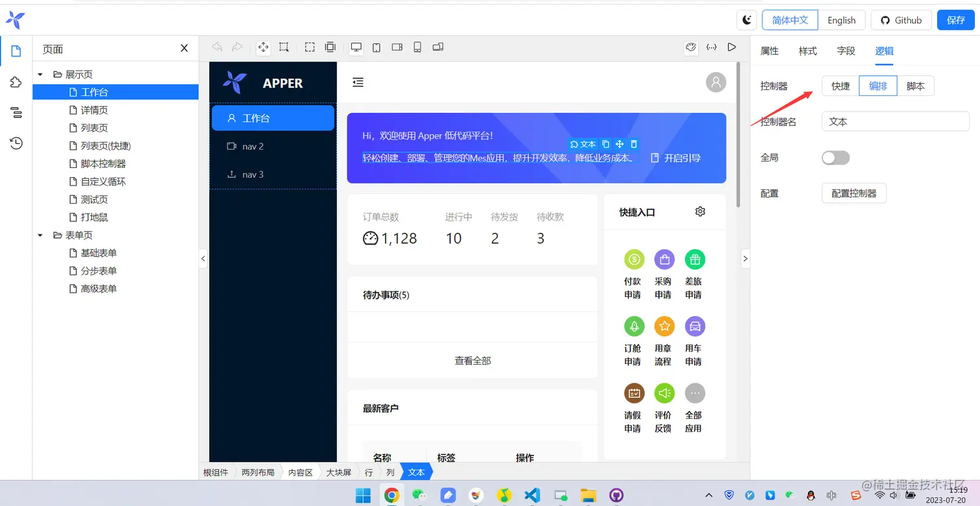
Task: Click the menu fold icon in canvas header
Action: pyautogui.click(x=358, y=82)
